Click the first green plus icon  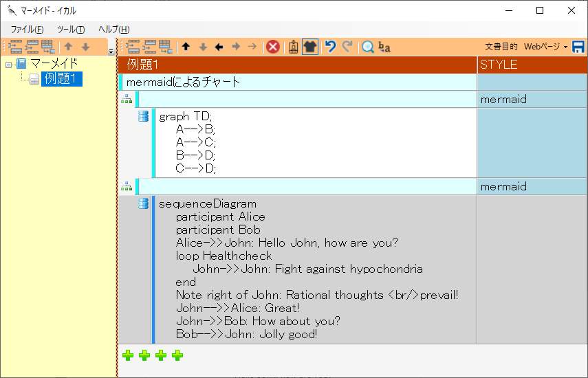tap(128, 355)
